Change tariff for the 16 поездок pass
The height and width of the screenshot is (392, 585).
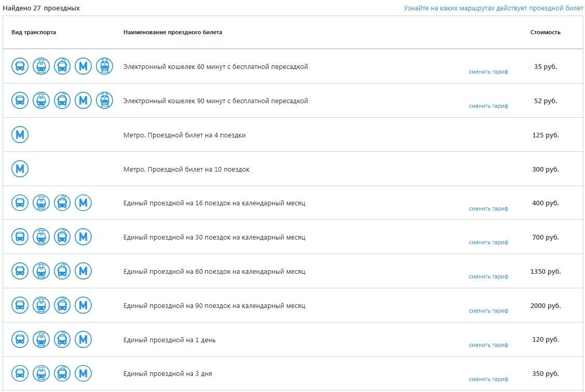tap(489, 209)
